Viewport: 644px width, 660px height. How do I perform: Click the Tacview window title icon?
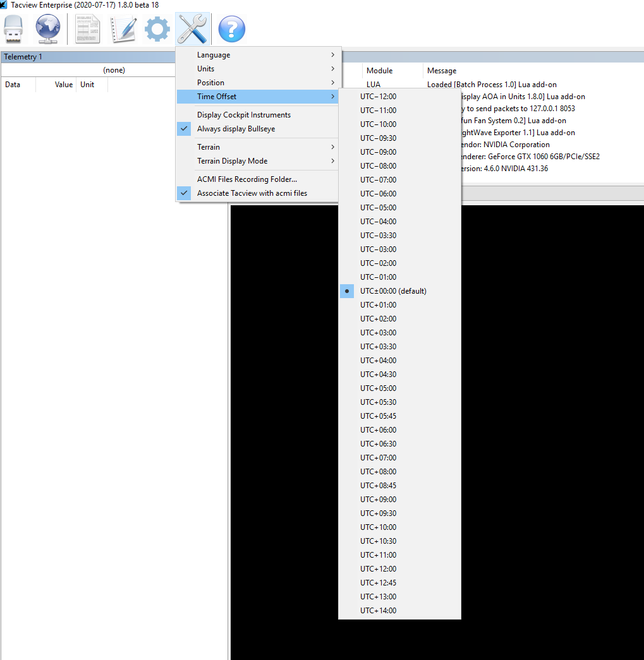click(4, 4)
